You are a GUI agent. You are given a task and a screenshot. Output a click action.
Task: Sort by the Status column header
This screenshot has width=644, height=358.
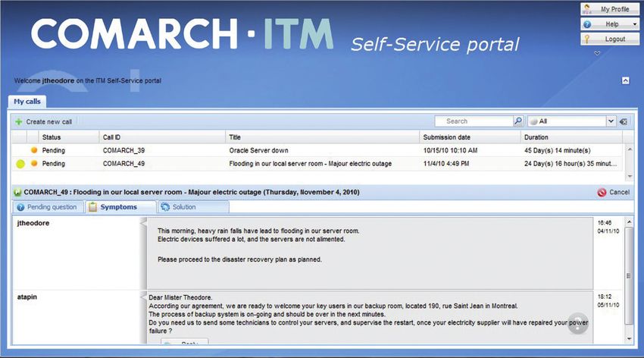(x=69, y=137)
